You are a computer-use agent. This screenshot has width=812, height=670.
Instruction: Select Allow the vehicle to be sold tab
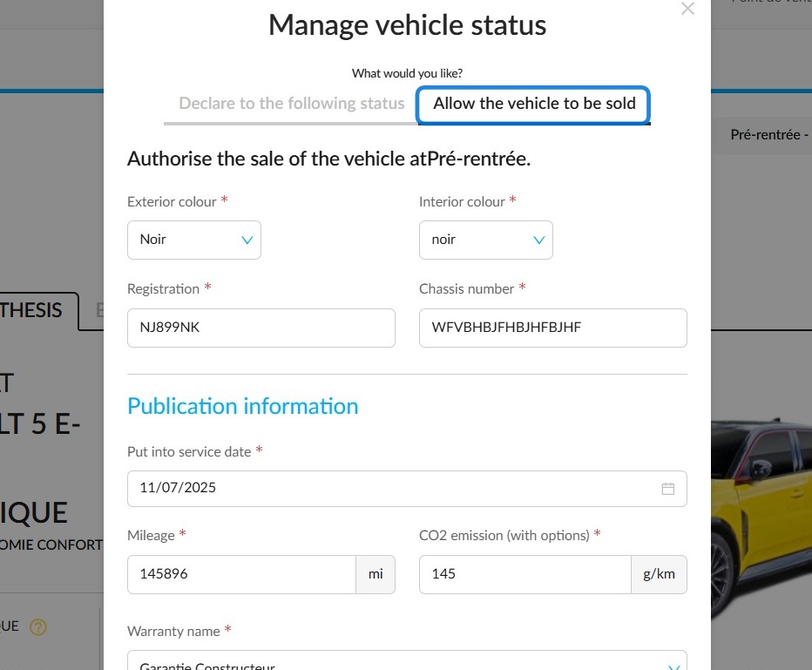coord(533,105)
